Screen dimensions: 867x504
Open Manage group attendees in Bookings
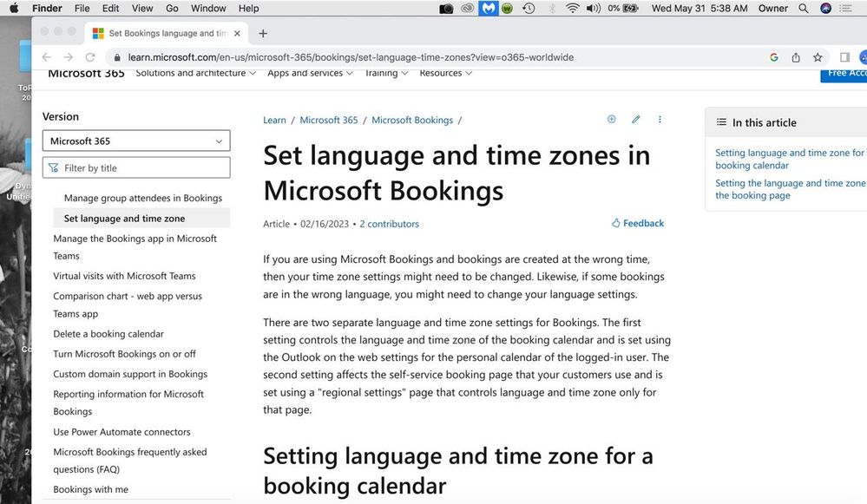pos(142,198)
